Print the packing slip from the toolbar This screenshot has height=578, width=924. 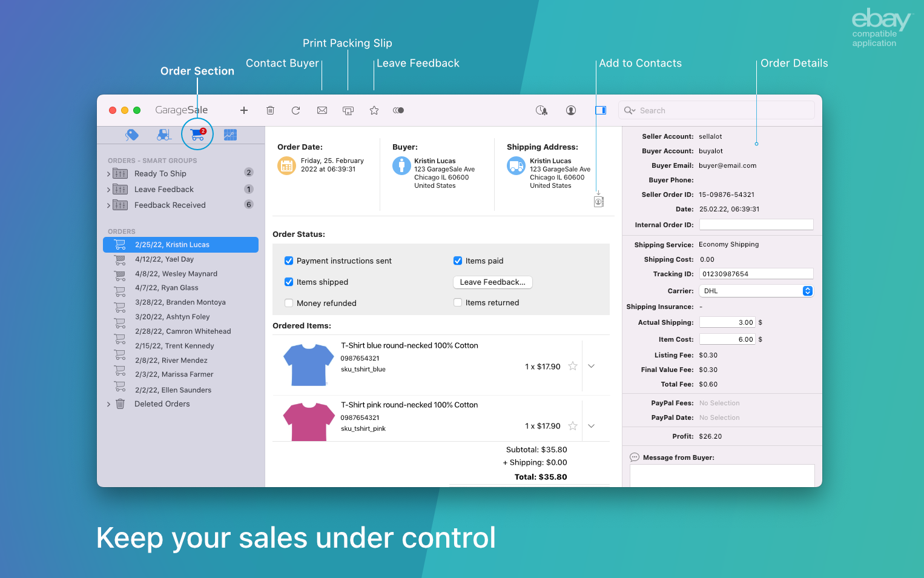(348, 110)
